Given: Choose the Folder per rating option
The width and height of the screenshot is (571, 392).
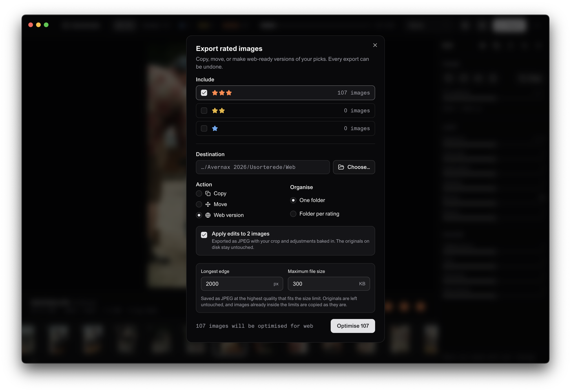Looking at the screenshot, I should (293, 214).
